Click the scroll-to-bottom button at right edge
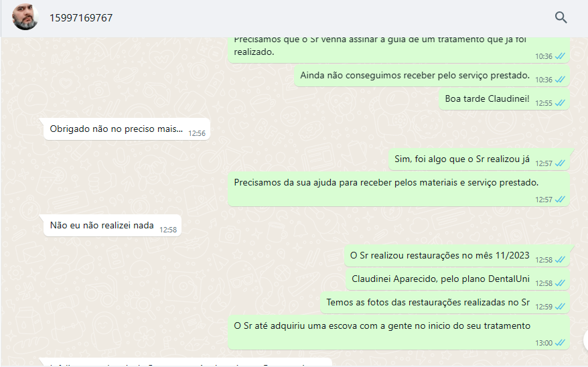This screenshot has height=367, width=588. point(586,340)
